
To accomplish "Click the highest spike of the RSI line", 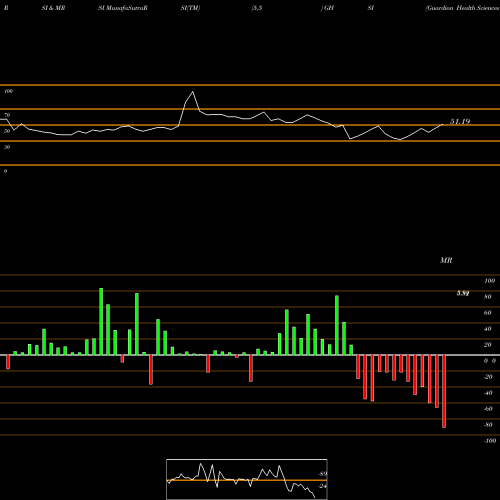I will click(x=192, y=92).
